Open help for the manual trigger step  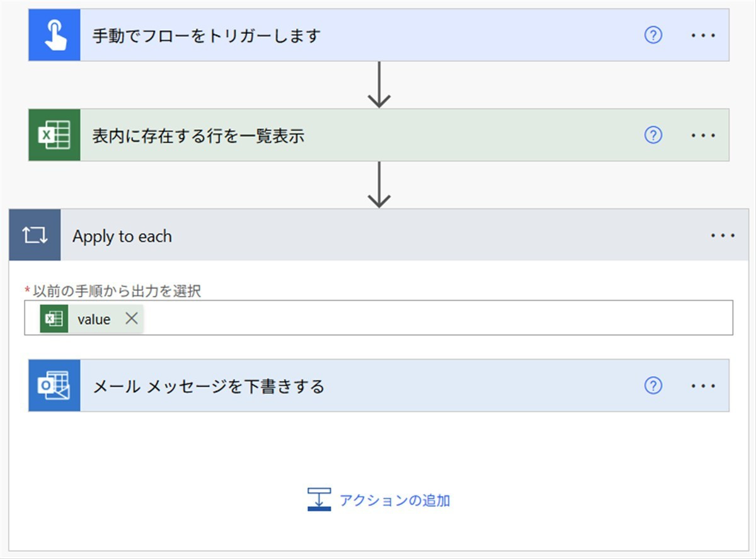tap(653, 35)
